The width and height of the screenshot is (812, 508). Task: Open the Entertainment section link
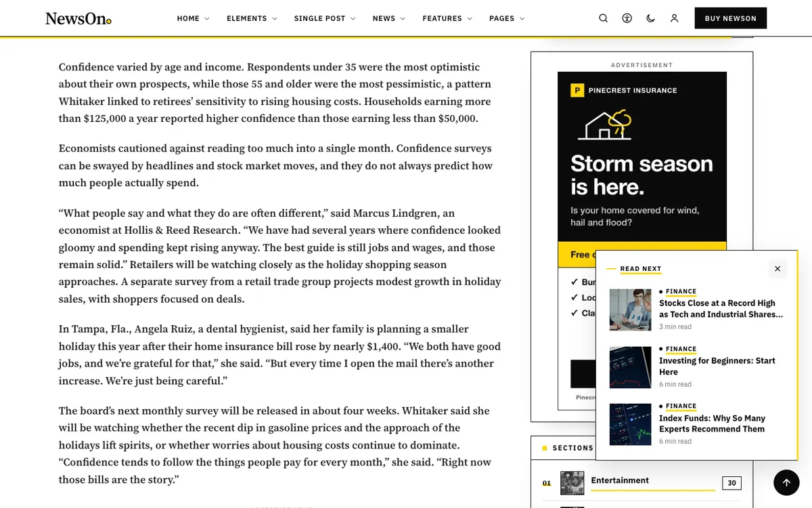pyautogui.click(x=620, y=480)
